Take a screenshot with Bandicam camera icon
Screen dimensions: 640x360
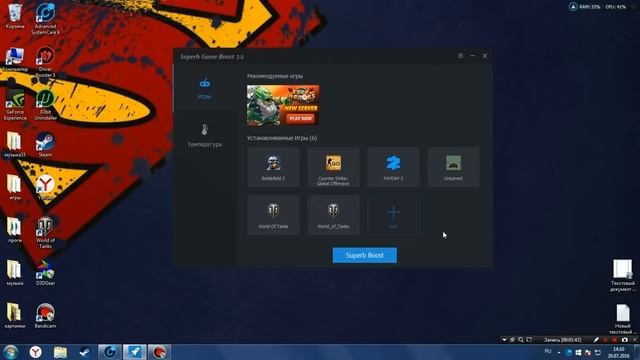(x=624, y=340)
